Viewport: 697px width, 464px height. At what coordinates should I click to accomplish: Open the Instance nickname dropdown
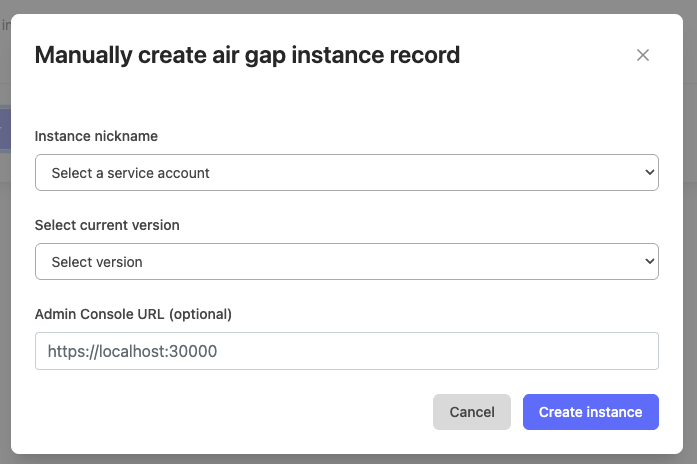pyautogui.click(x=346, y=172)
